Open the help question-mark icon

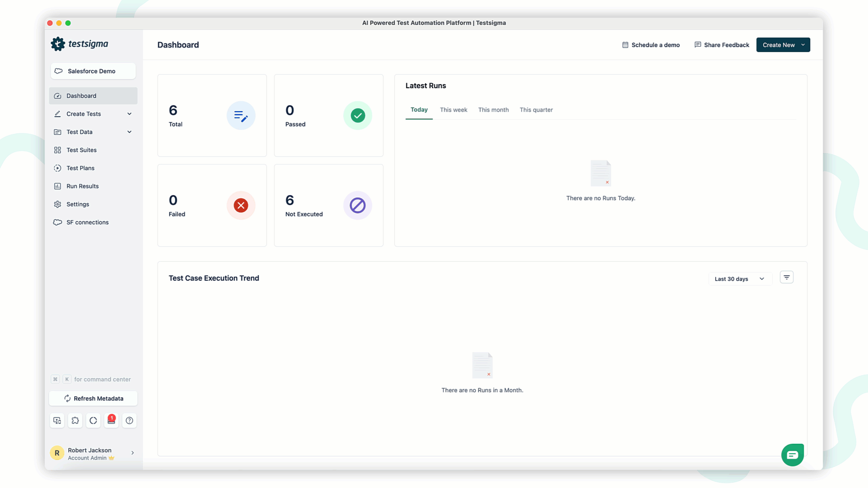pyautogui.click(x=129, y=421)
